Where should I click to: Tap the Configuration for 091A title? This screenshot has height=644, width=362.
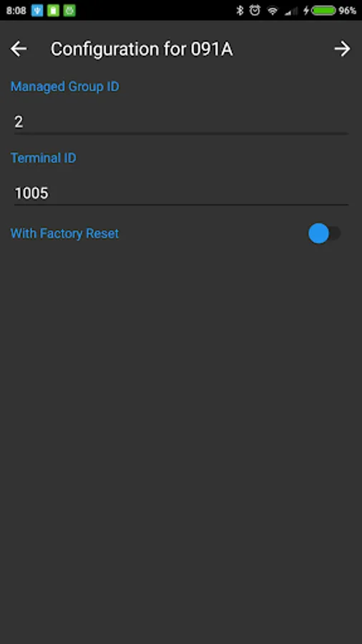click(x=142, y=49)
